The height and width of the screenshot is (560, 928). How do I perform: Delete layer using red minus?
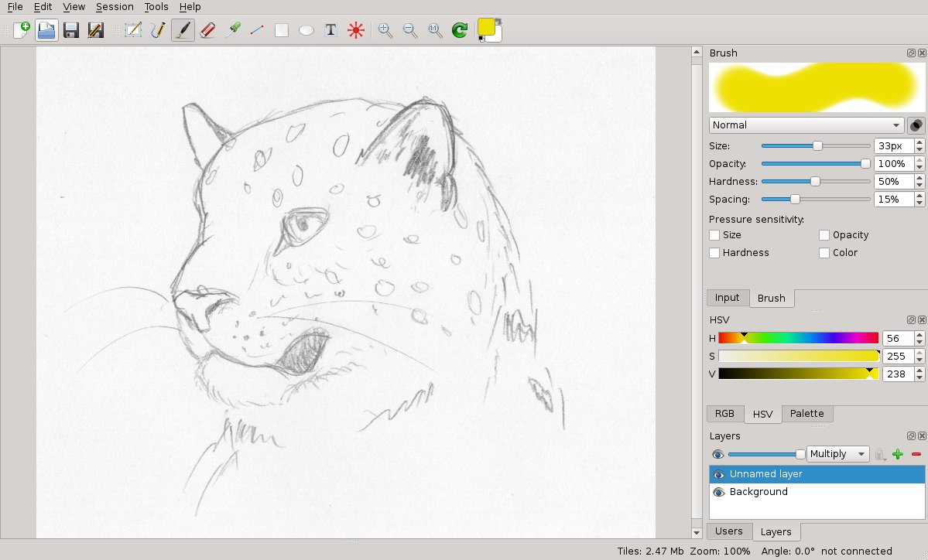click(x=916, y=454)
